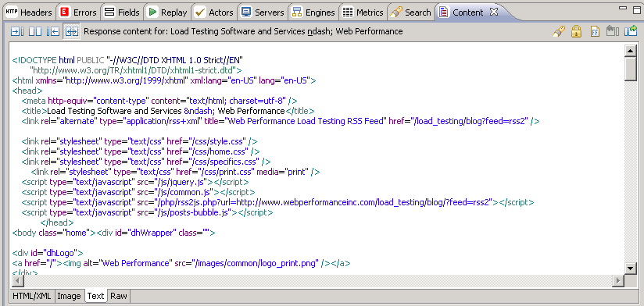Click the two-equal-panes side-by-side layout icon

[x=35, y=31]
